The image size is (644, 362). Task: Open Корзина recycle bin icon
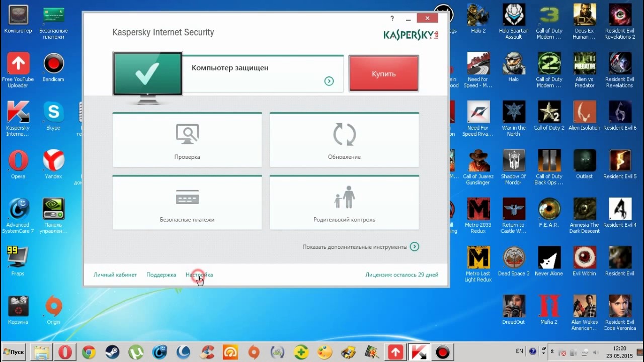coord(18,310)
